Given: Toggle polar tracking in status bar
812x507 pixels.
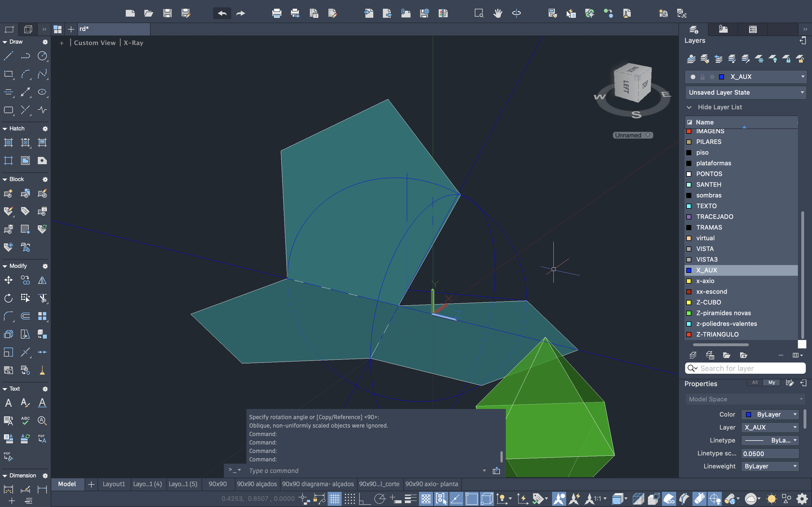Looking at the screenshot, I should [x=380, y=499].
